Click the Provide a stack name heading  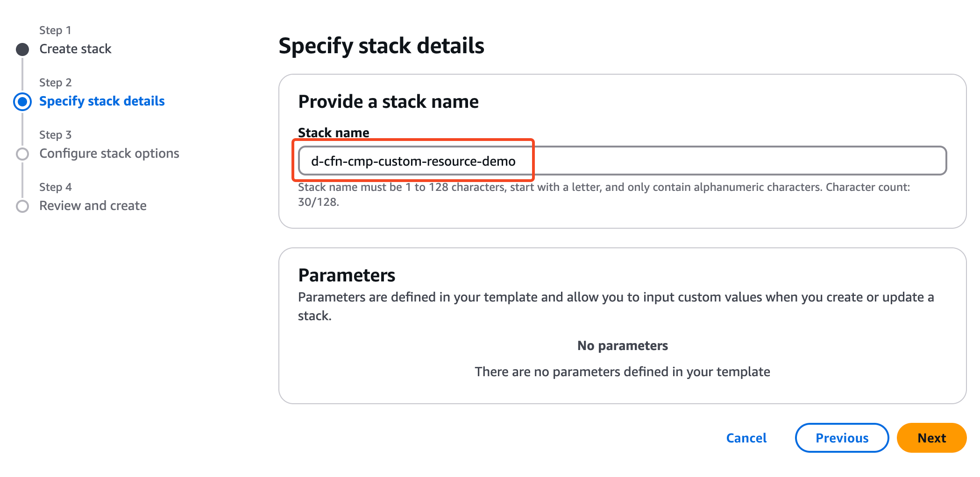pos(388,101)
